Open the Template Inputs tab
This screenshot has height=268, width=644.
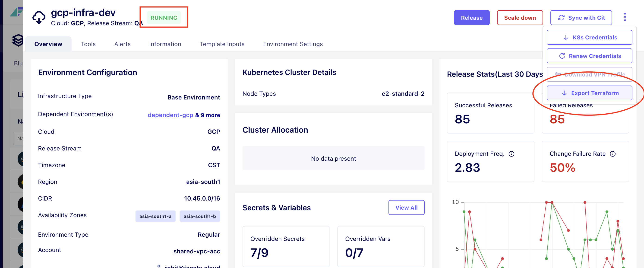[x=222, y=44]
